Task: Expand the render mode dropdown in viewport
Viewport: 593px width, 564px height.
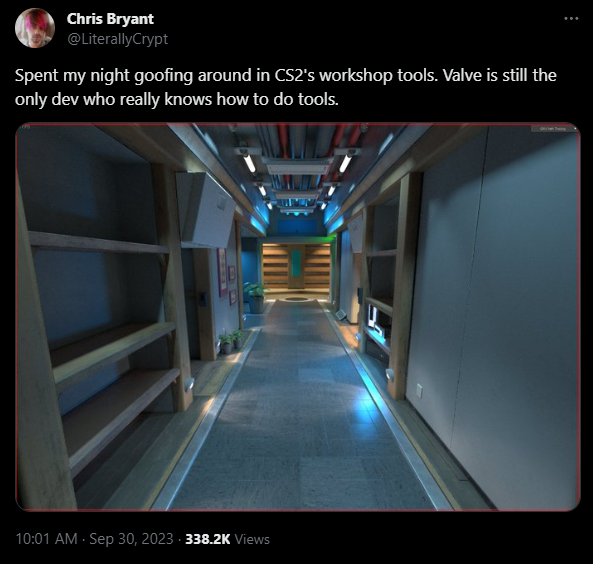Action: 554,129
